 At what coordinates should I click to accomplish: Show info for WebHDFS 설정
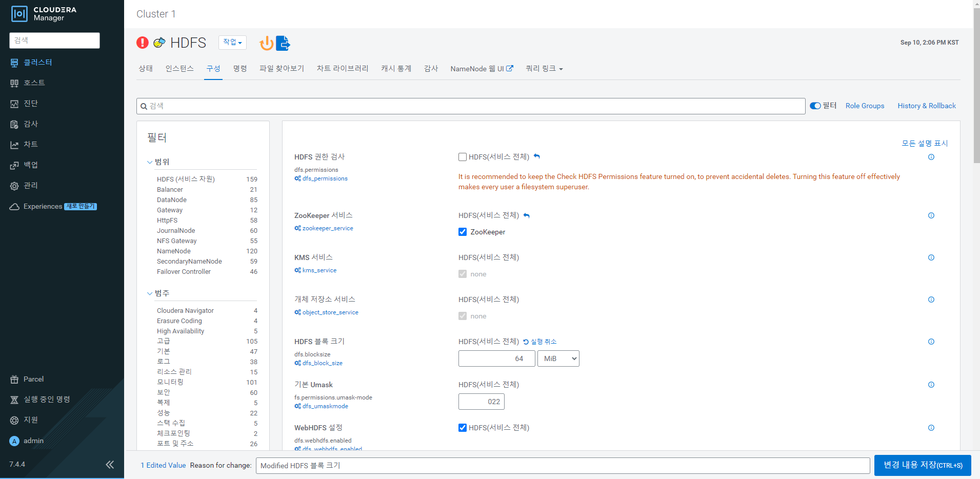931,428
